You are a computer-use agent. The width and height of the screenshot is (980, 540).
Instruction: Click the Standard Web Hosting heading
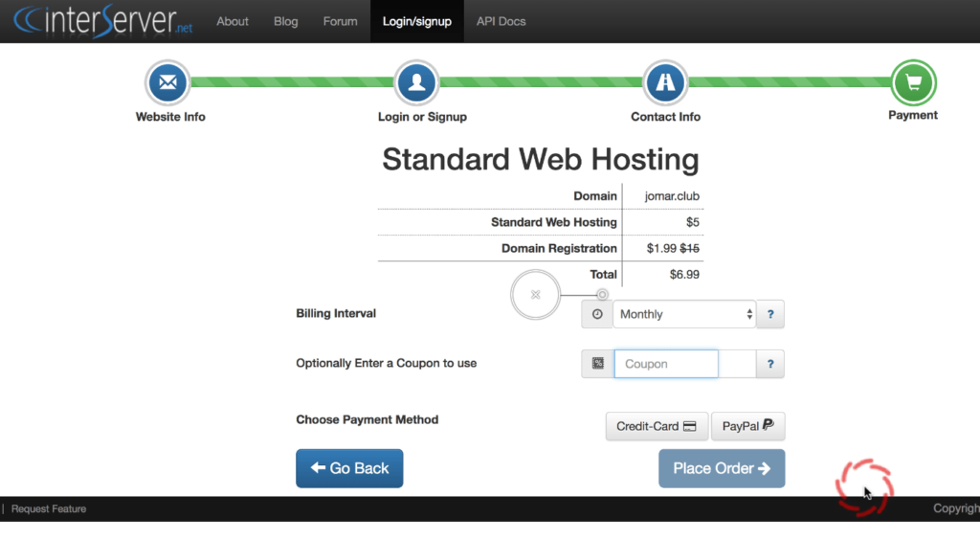pos(540,159)
